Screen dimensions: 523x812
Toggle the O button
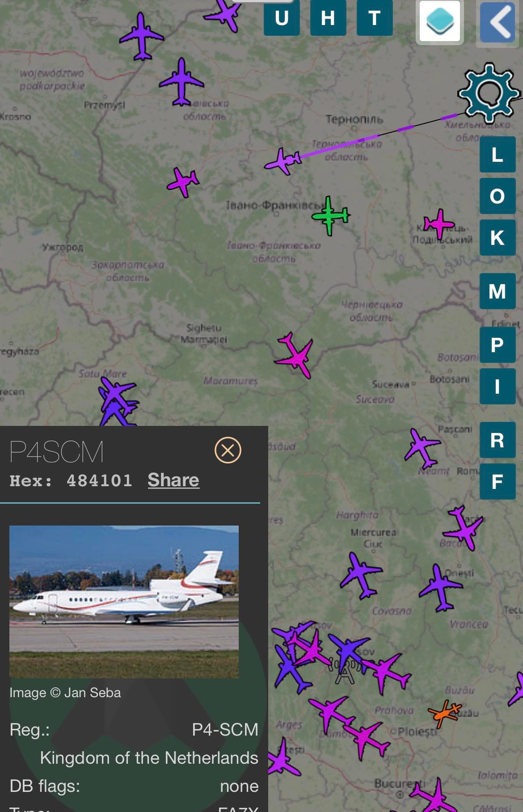click(x=498, y=196)
